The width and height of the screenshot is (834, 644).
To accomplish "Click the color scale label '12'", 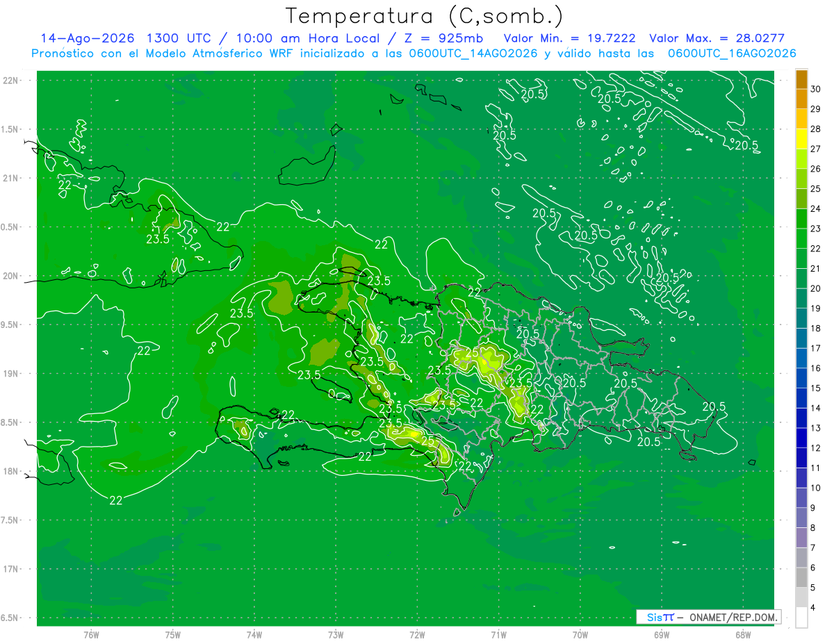I will pyautogui.click(x=816, y=448).
